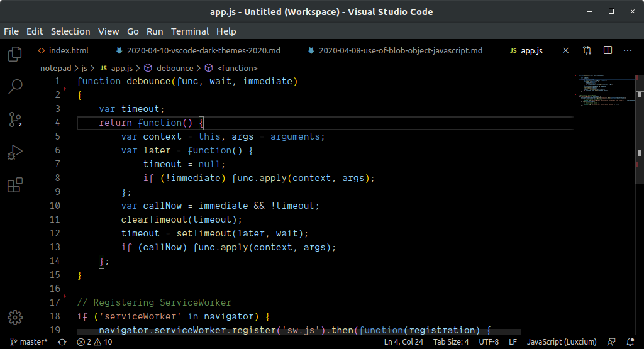Change indentation via Tab Size: 4

pyautogui.click(x=451, y=342)
